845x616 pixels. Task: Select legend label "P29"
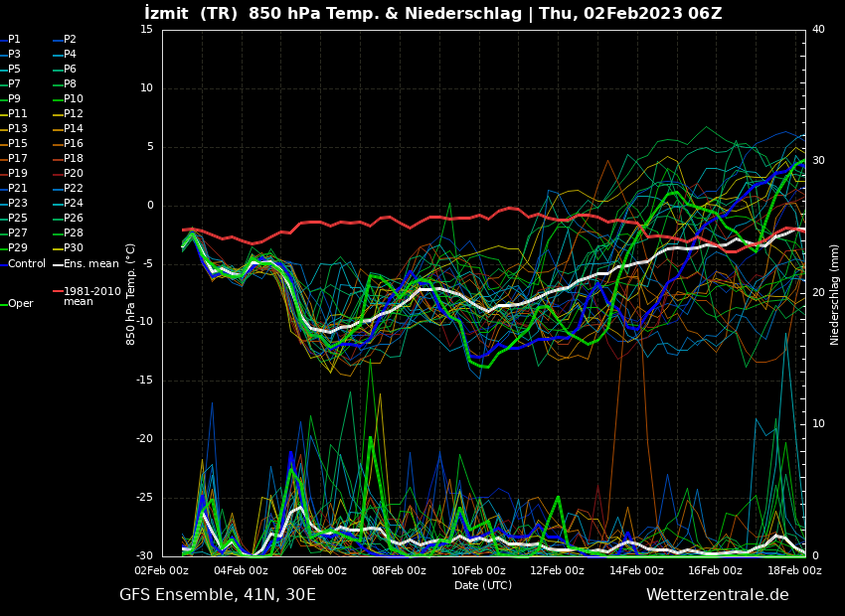click(x=17, y=247)
